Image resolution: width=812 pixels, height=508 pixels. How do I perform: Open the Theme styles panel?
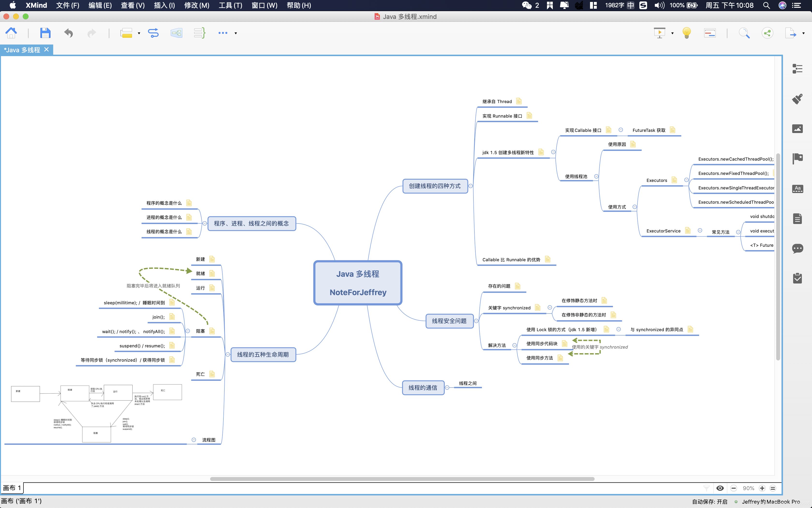(797, 188)
